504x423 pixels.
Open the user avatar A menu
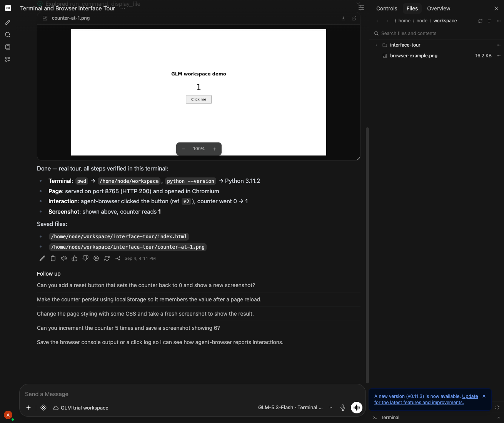[x=8, y=415]
